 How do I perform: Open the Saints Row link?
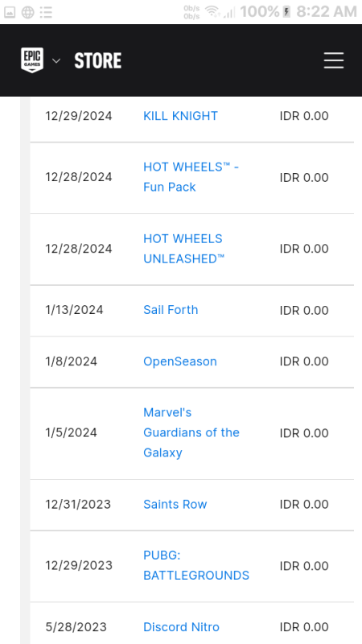(175, 504)
